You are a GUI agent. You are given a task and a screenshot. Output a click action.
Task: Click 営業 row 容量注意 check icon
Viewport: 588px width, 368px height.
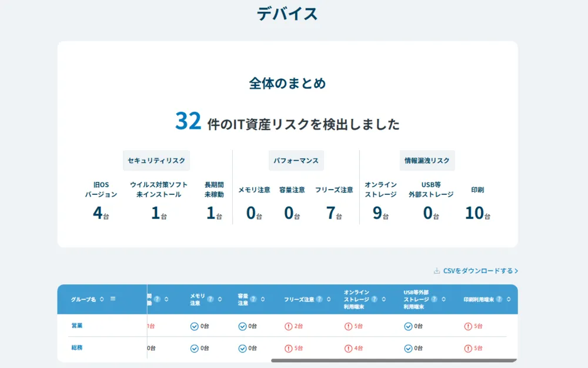pyautogui.click(x=242, y=326)
